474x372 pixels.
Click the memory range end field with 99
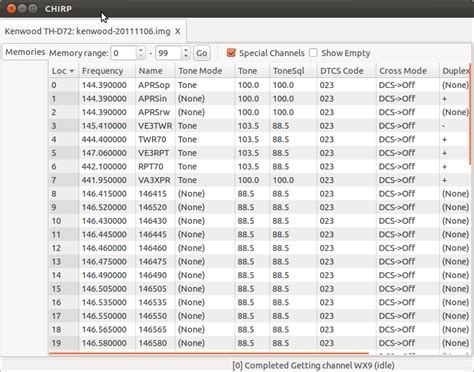(168, 53)
